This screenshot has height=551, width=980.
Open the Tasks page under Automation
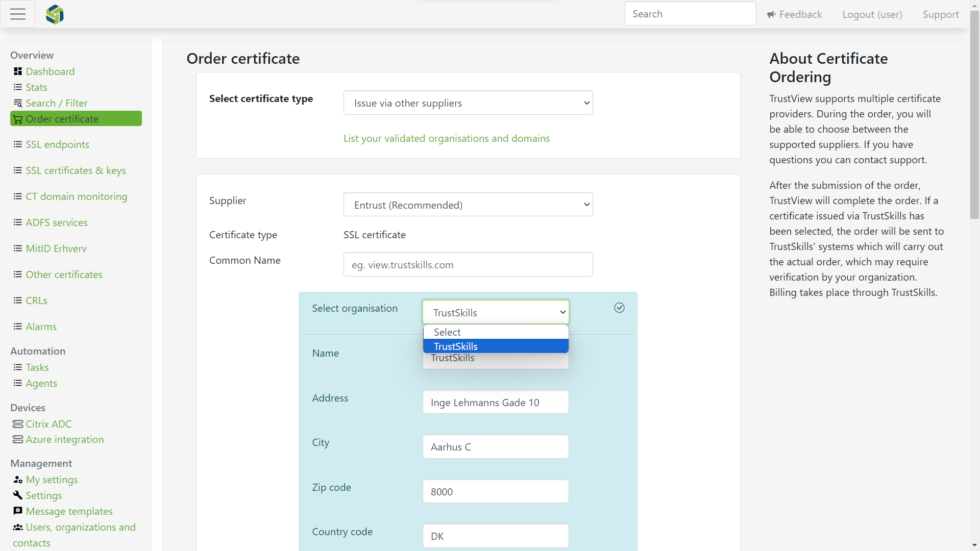coord(37,367)
